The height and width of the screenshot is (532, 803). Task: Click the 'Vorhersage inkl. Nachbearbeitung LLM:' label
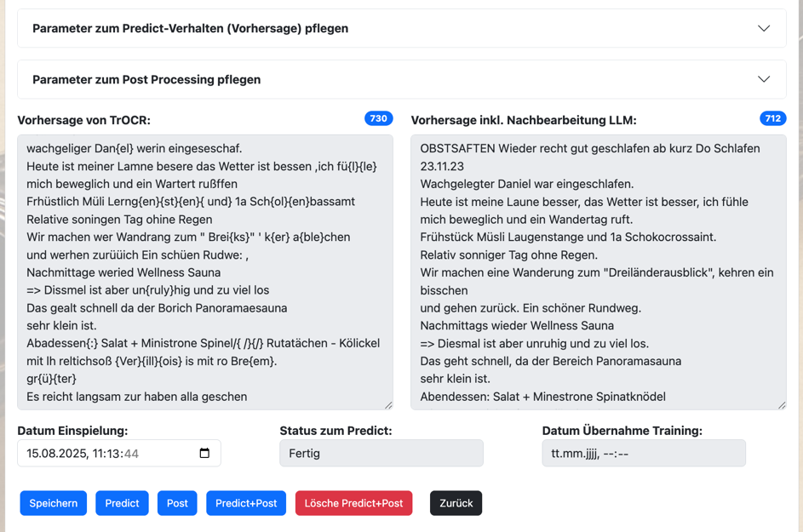(x=524, y=120)
